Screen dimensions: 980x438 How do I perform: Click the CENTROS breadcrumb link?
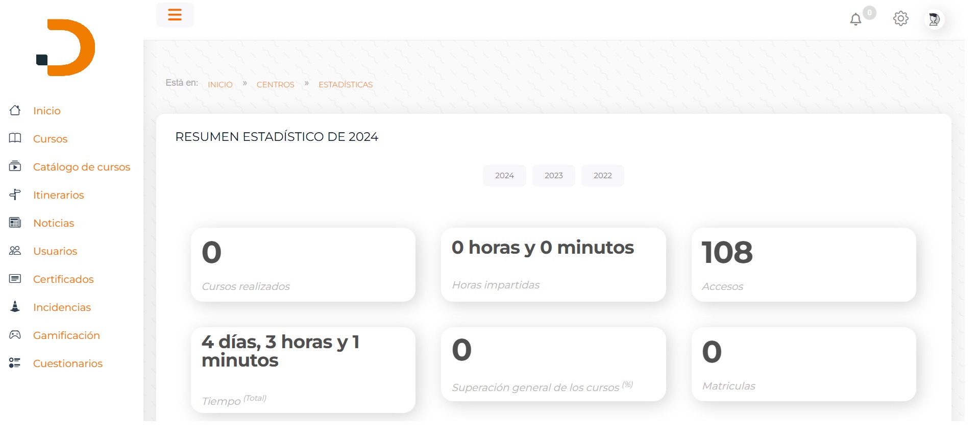point(275,85)
